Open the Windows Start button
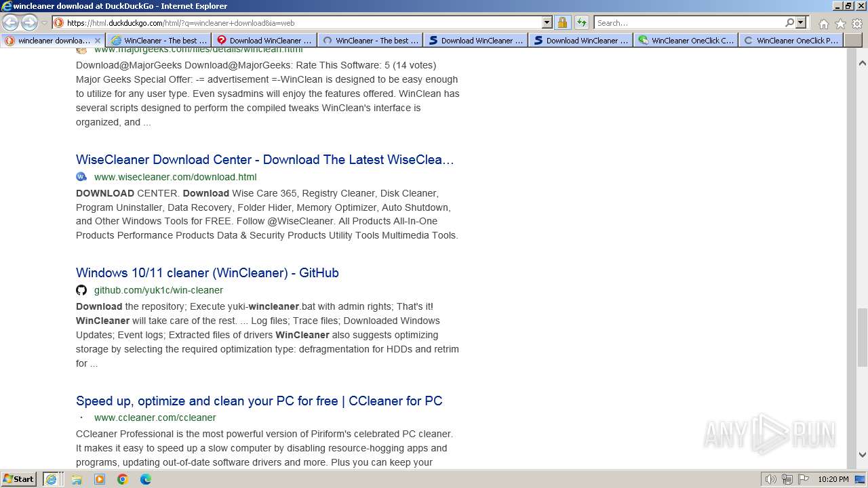Screen dimensions: 868x488 (x=19, y=479)
